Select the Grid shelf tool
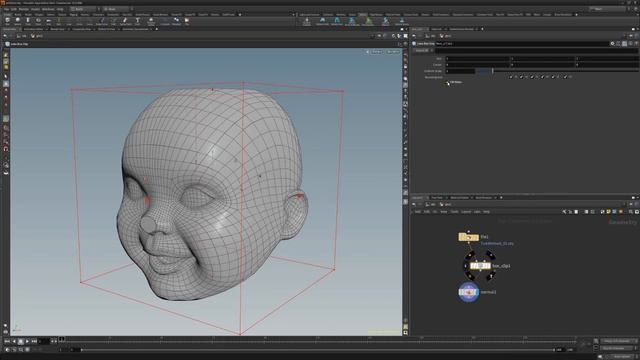The height and width of the screenshot is (360, 640). 48,21
